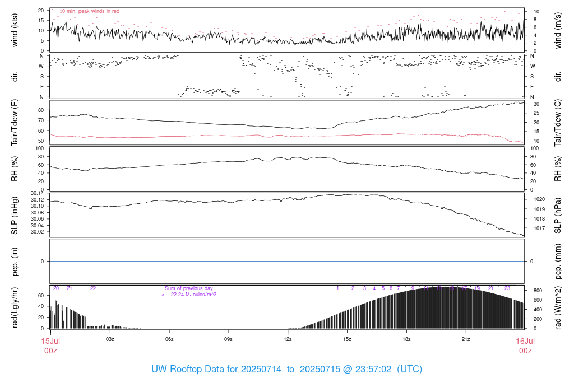Select the red "15Jul" date label
This screenshot has height=392, width=574.
[x=50, y=341]
